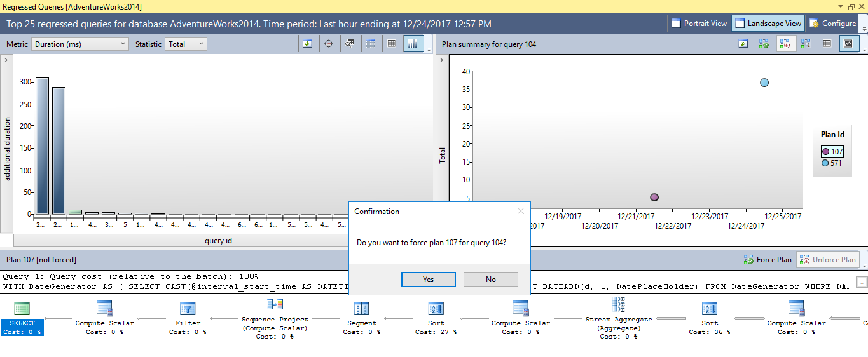Click the Sort operator with cost 27%
868x357 pixels.
click(x=436, y=318)
